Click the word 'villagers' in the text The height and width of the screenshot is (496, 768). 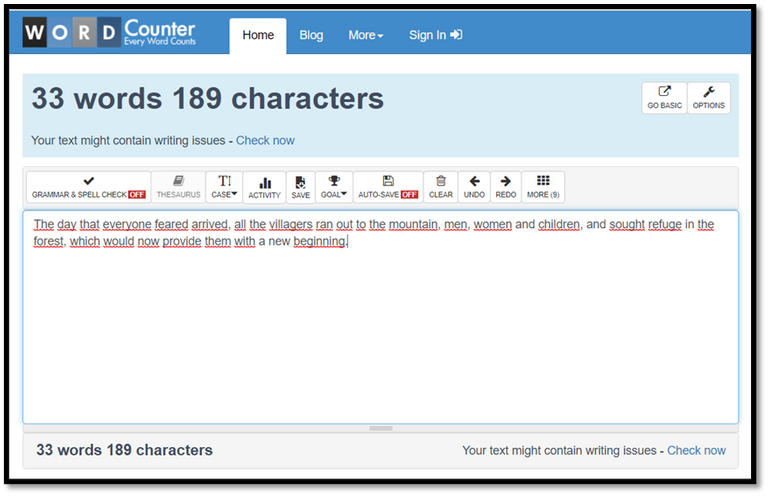pyautogui.click(x=290, y=224)
